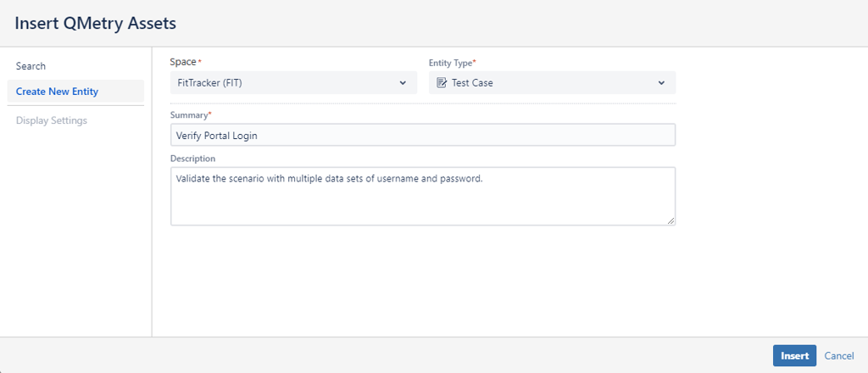
Task: Click the chevron arrow in Entity Type field
Action: coord(661,83)
